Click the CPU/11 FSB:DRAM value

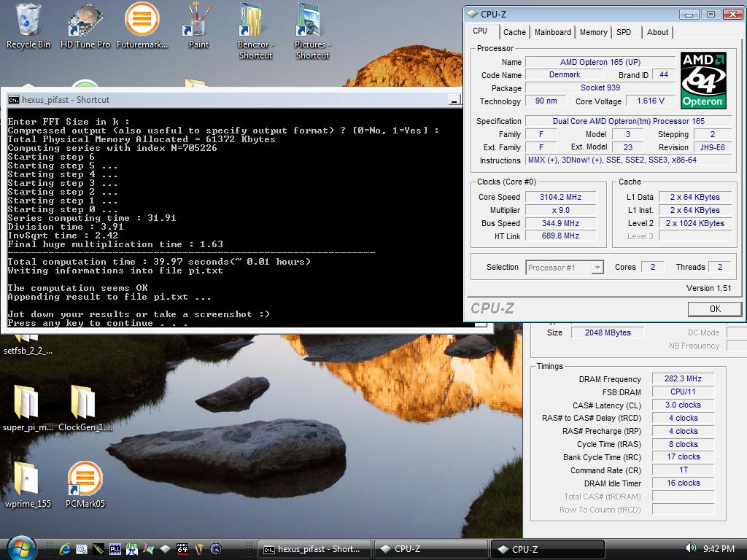[x=683, y=392]
